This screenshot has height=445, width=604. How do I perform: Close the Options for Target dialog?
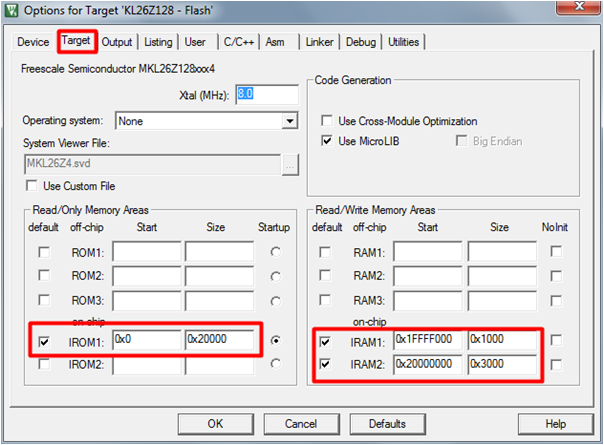pyautogui.click(x=579, y=7)
